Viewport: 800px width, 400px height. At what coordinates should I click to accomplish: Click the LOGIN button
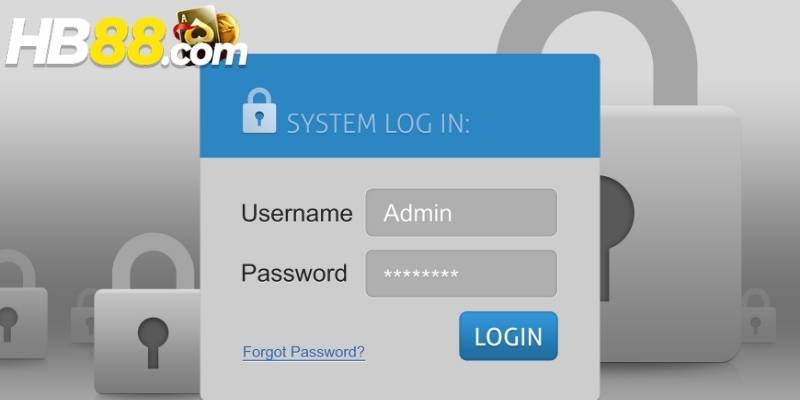[508, 336]
